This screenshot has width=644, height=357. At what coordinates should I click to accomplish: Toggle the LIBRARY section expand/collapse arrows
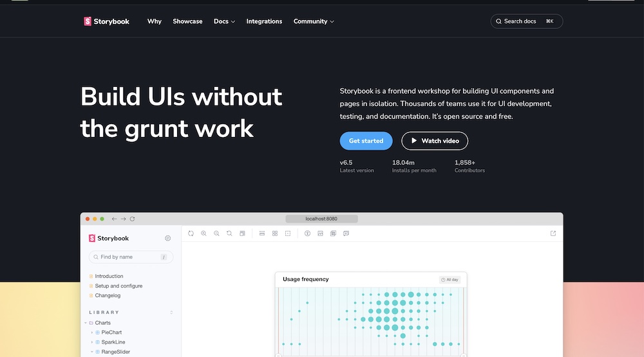click(x=171, y=312)
